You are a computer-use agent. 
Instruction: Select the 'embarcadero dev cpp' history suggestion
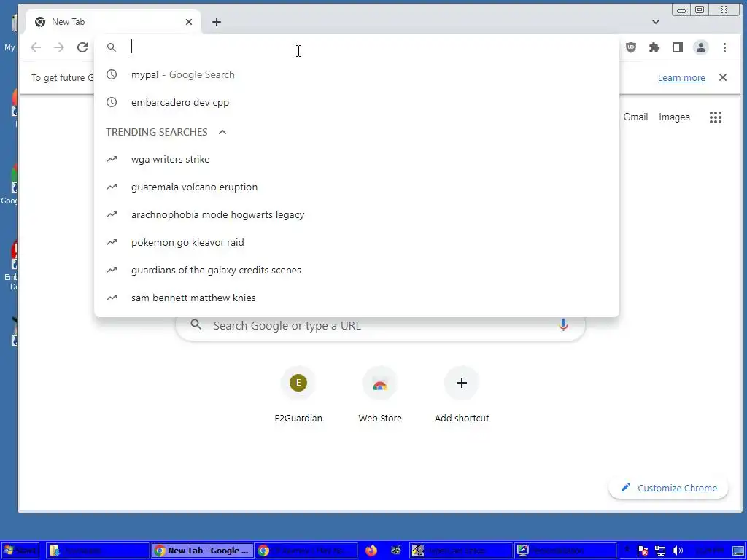(356, 102)
